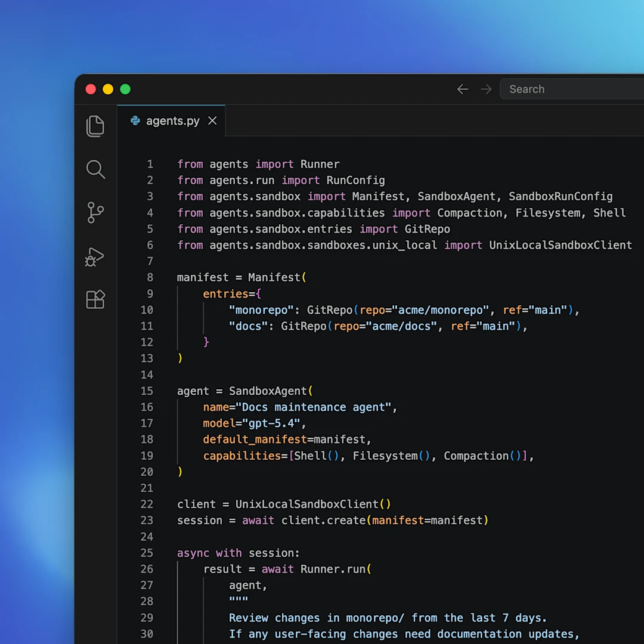Click "async with session:" on line 25

tap(238, 553)
